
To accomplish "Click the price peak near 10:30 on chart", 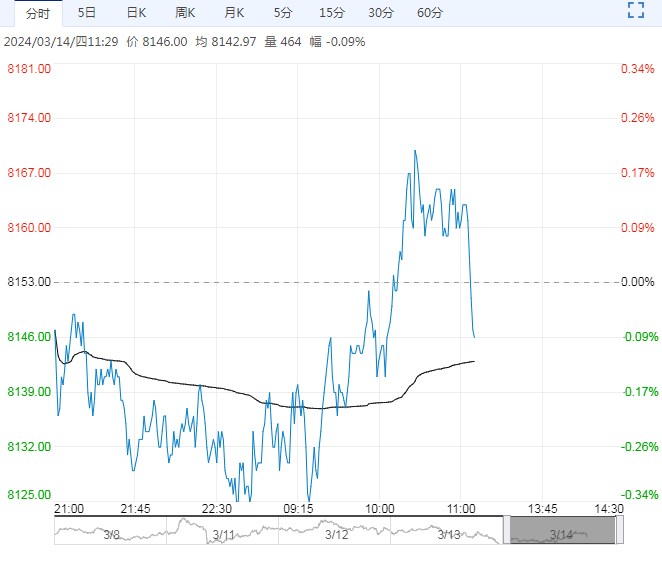I will (415, 151).
